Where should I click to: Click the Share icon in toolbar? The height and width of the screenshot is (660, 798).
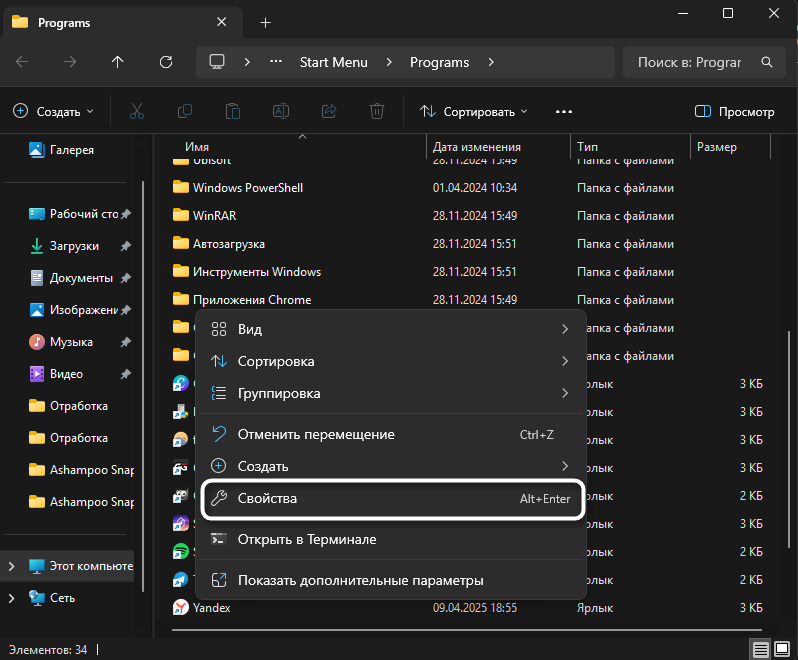(329, 112)
